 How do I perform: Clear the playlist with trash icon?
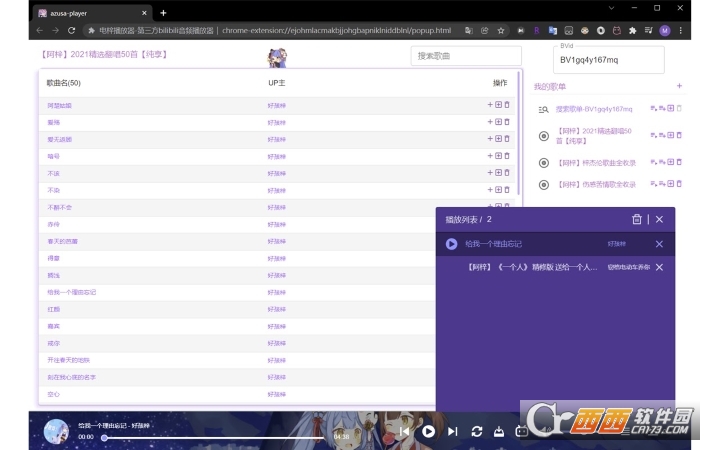pos(636,219)
